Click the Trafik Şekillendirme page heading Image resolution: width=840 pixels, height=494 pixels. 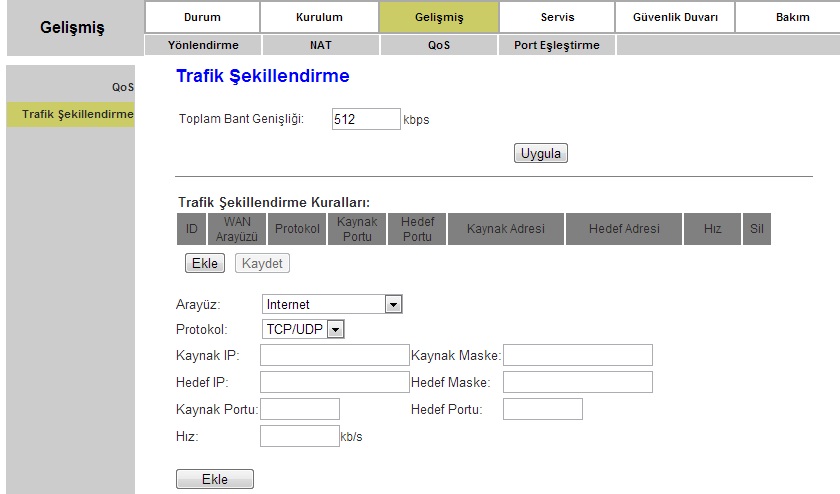[x=262, y=76]
